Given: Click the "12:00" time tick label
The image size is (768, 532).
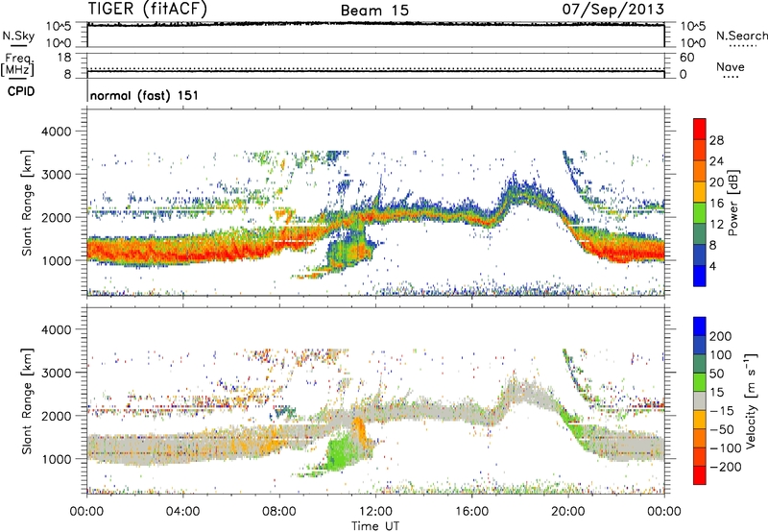Looking at the screenshot, I should click(x=375, y=512).
